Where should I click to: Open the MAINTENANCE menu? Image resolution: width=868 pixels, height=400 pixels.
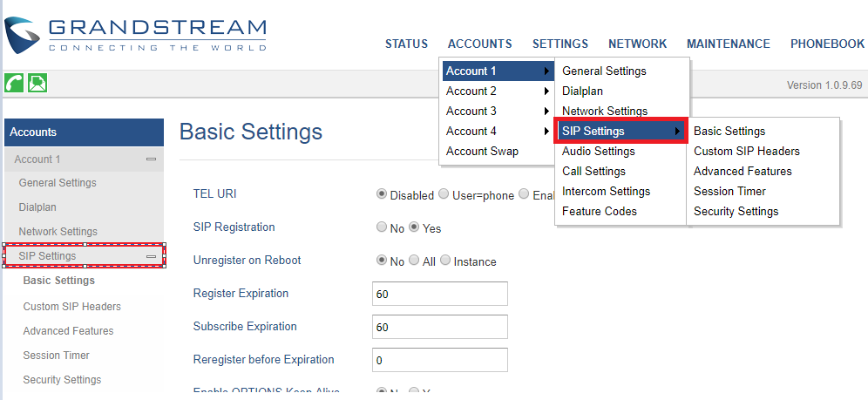pyautogui.click(x=728, y=44)
